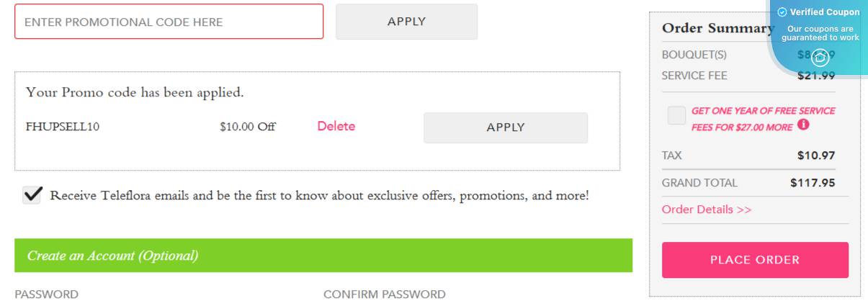Click the tax amount $10.97

pyautogui.click(x=816, y=156)
